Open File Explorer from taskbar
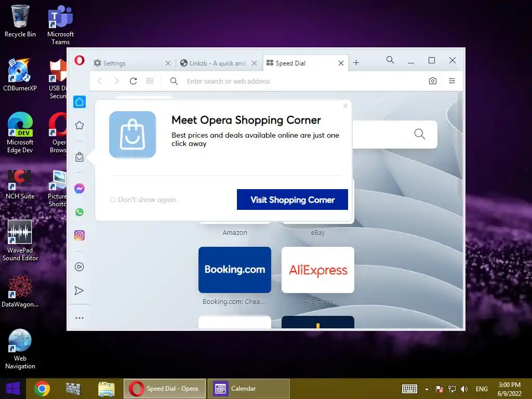Viewport: 532px width, 399px height. 106,389
